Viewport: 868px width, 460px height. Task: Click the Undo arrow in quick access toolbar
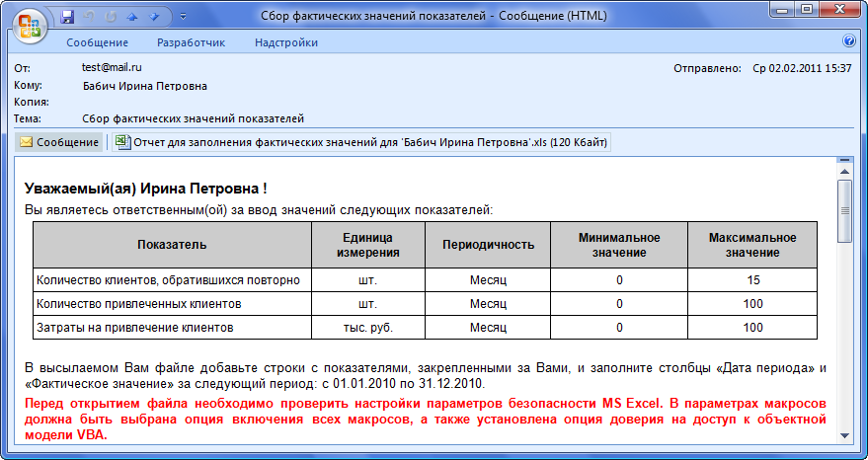[89, 17]
